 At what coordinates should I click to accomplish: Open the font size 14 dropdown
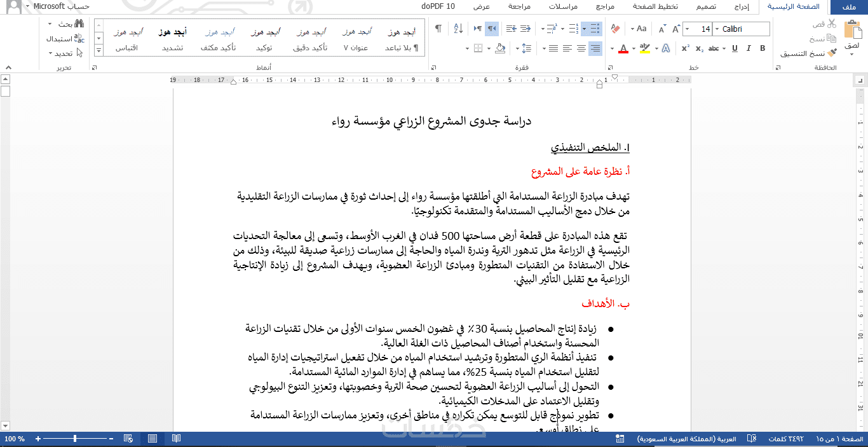(x=688, y=29)
